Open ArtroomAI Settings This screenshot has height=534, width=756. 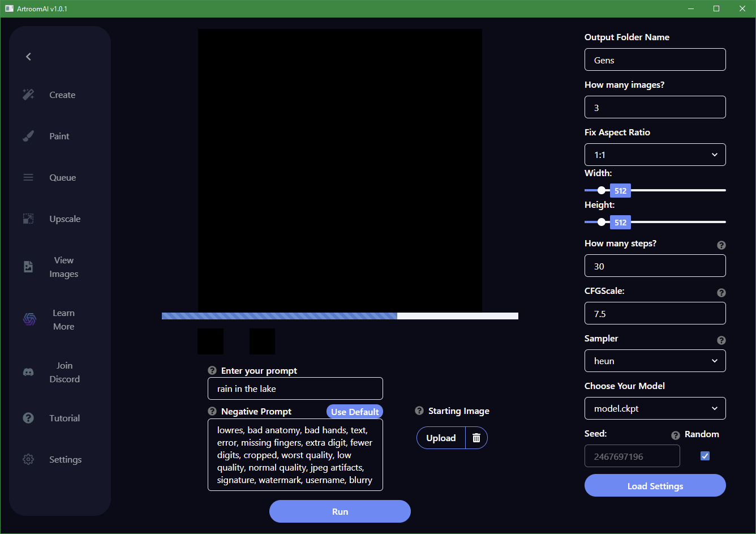tap(65, 459)
